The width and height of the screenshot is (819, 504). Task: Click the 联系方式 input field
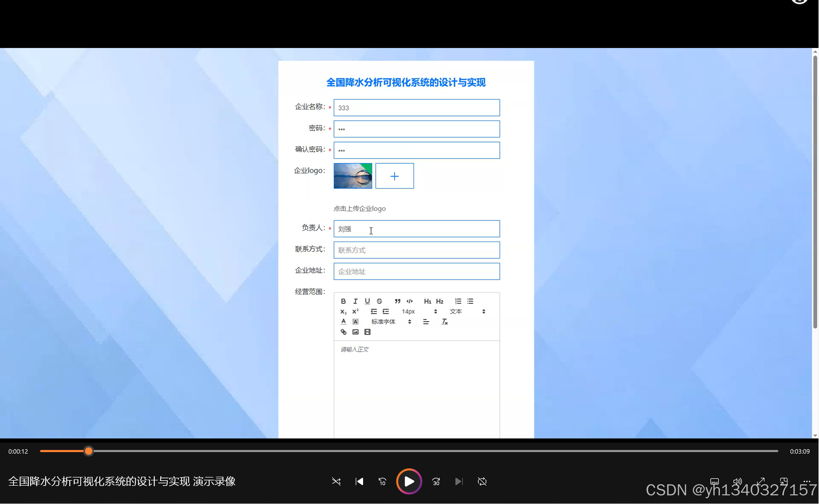coord(417,250)
